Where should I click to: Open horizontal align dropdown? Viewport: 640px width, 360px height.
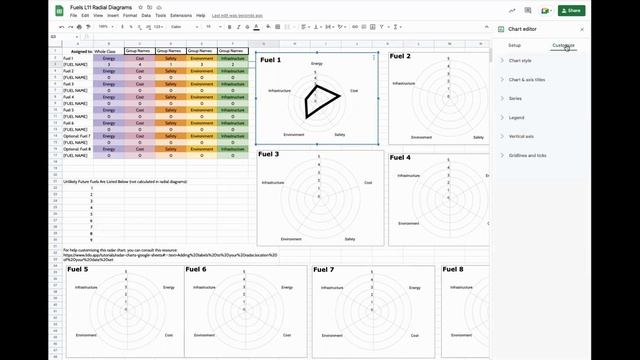(x=305, y=27)
